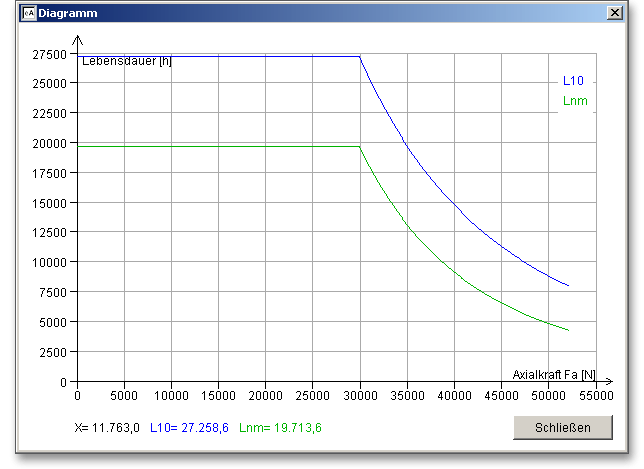Click the right endpoint of the green Lnm curve

[568, 330]
